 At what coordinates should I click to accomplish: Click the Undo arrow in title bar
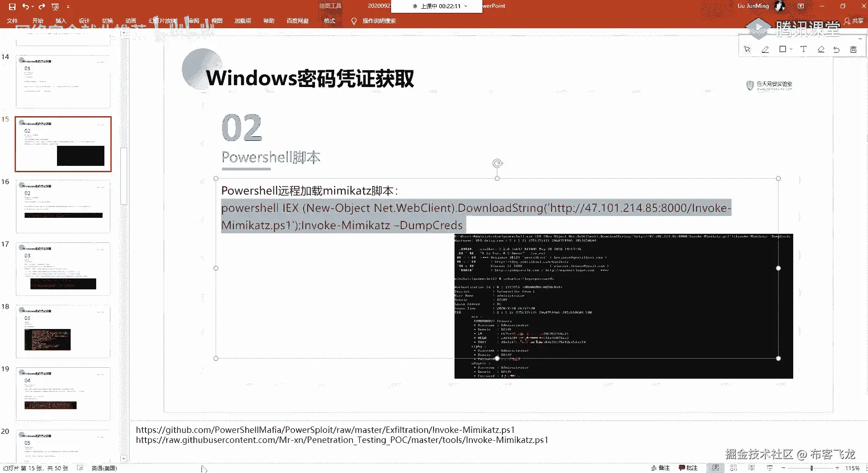(26, 6)
